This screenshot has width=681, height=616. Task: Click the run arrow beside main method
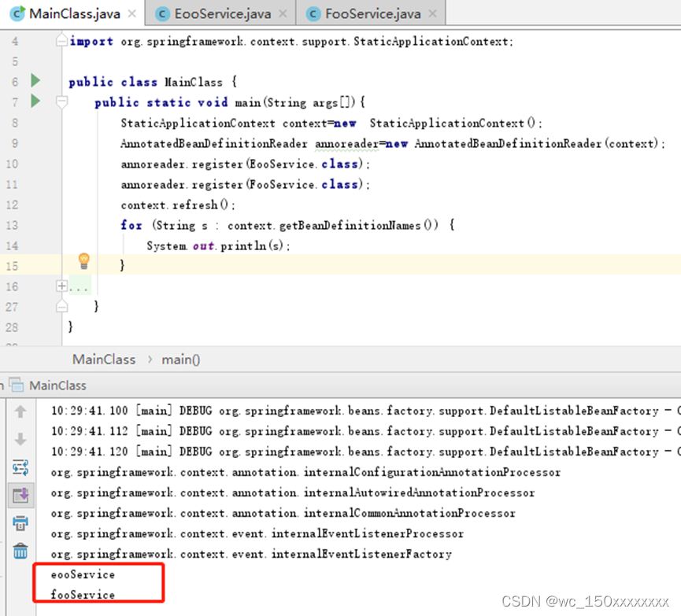click(35, 101)
